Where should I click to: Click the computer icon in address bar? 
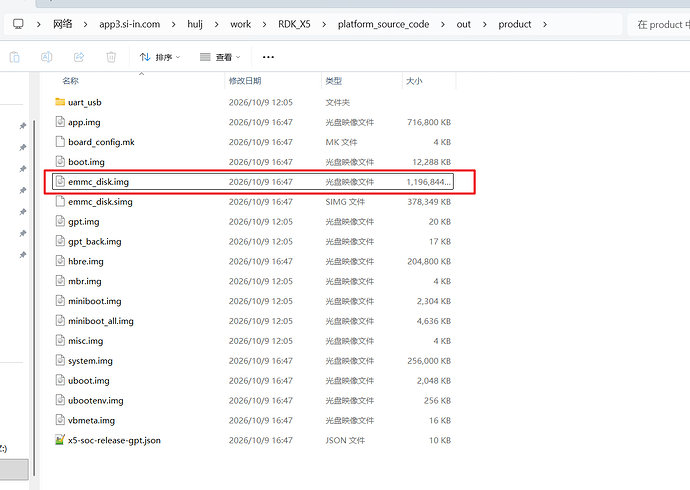click(x=18, y=24)
